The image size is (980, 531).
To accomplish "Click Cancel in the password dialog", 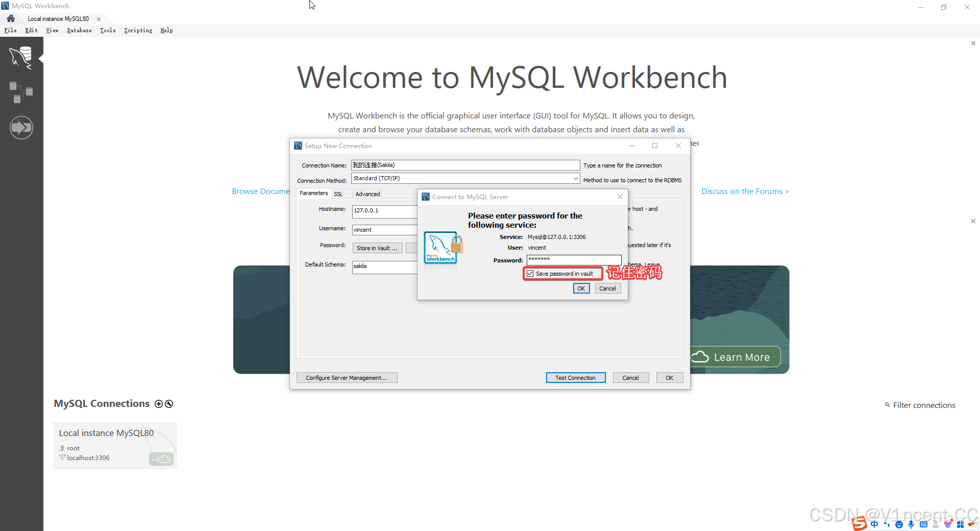I will point(607,288).
